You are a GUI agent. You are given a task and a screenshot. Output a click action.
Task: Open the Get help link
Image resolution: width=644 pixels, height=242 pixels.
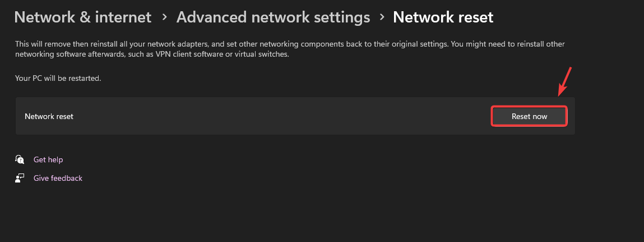click(x=48, y=159)
